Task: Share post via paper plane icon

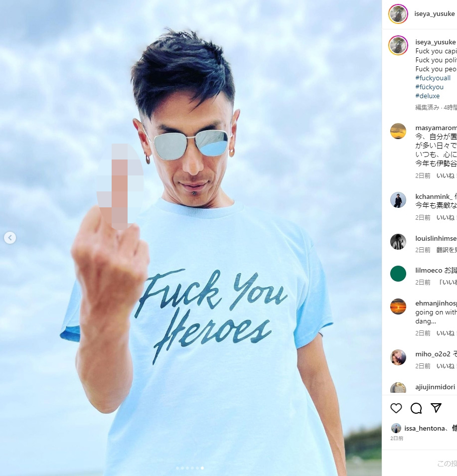Action: pyautogui.click(x=436, y=408)
